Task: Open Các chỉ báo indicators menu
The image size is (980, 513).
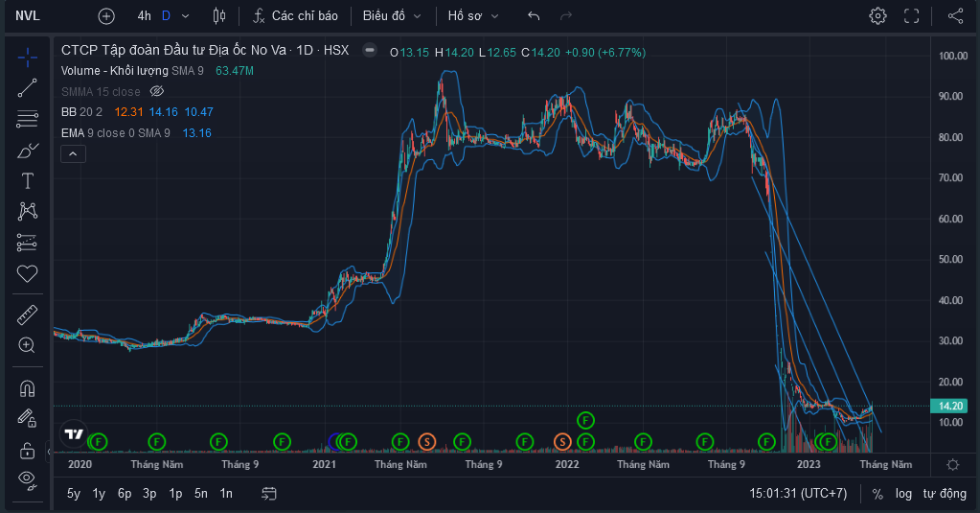Action: 295,16
